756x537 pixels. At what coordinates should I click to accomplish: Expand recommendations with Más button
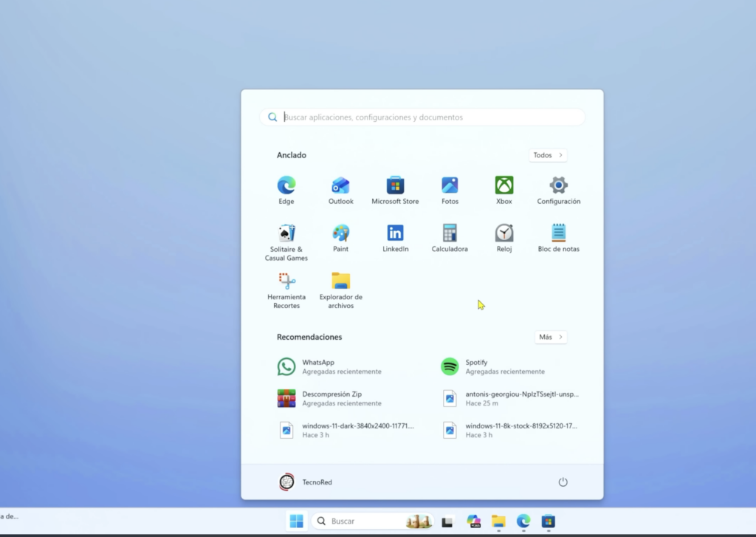(x=551, y=337)
